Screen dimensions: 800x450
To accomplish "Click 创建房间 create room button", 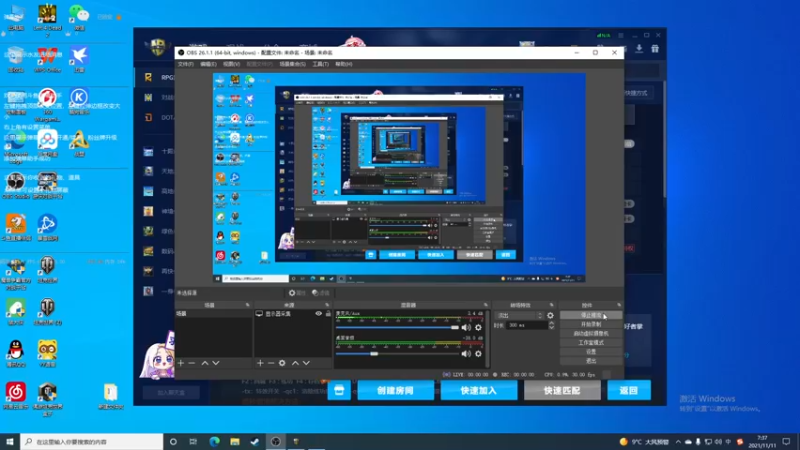I will click(x=395, y=390).
